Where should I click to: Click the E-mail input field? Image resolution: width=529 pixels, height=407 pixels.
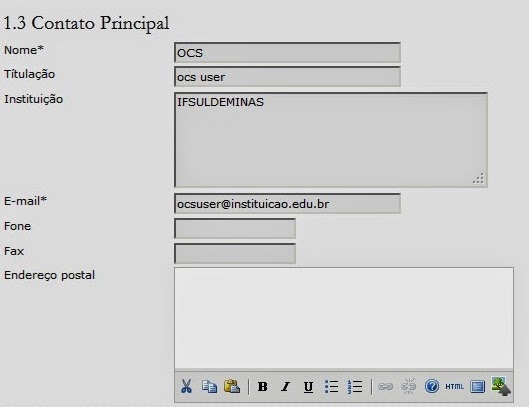(287, 204)
